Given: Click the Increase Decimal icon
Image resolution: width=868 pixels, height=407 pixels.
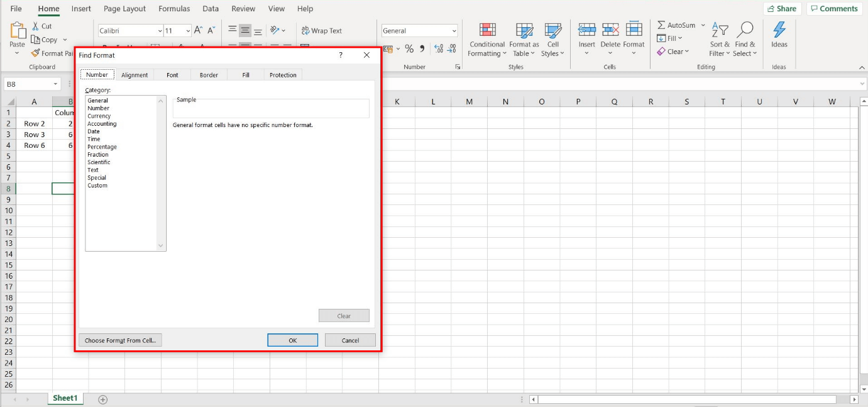Looking at the screenshot, I should [439, 48].
